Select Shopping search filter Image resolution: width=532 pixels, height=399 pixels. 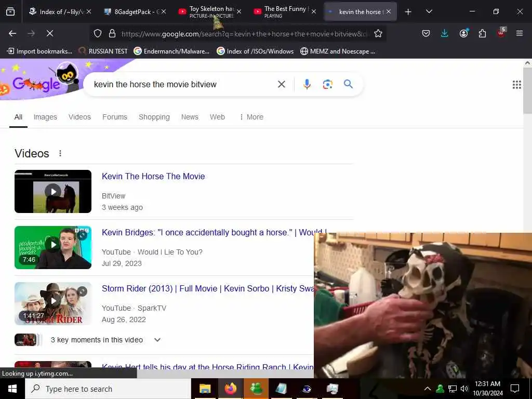154,117
